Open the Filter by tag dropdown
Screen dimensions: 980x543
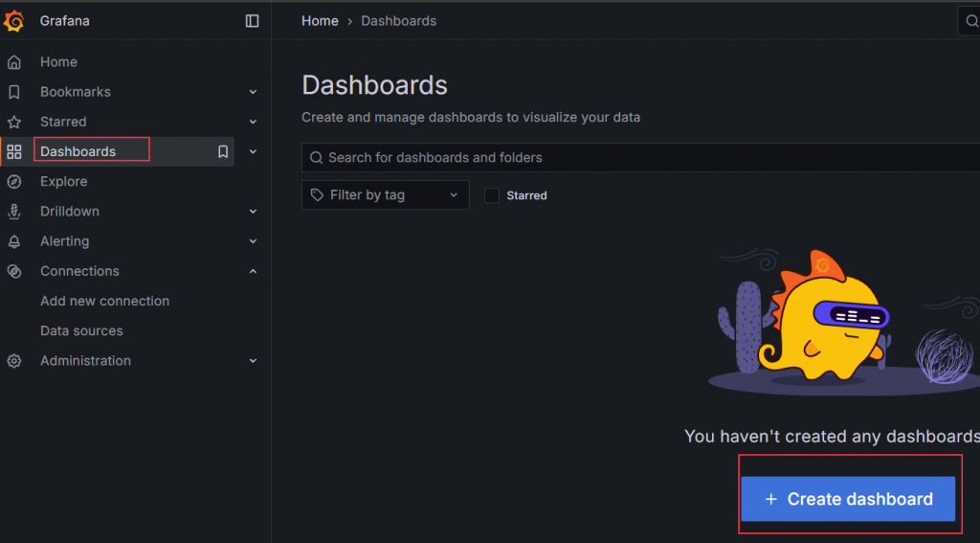tap(385, 195)
